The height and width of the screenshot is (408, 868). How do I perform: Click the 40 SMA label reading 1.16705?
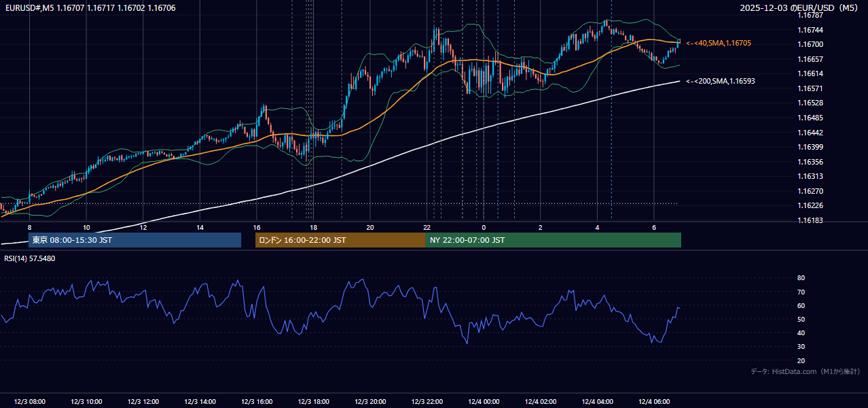tap(719, 43)
